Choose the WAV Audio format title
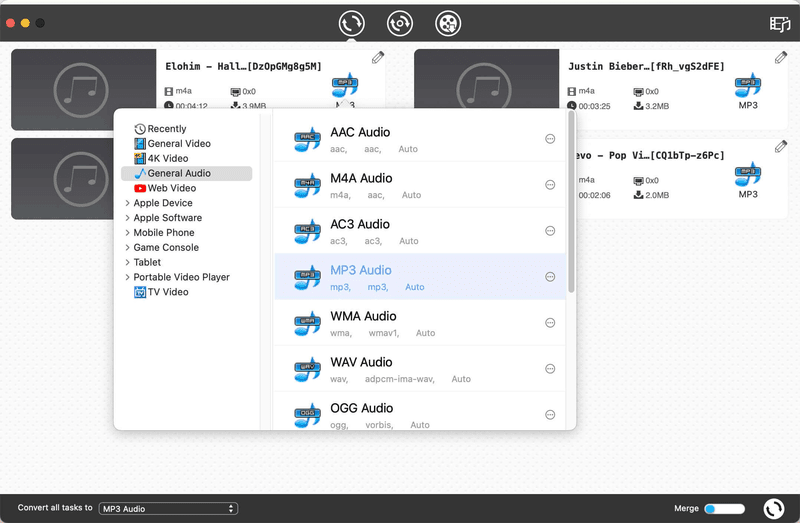The height and width of the screenshot is (523, 800). (361, 362)
